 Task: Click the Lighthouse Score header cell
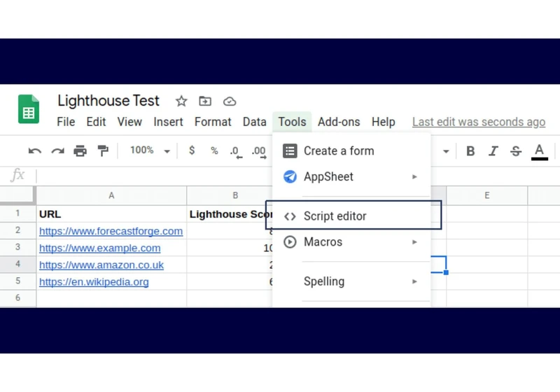(230, 214)
